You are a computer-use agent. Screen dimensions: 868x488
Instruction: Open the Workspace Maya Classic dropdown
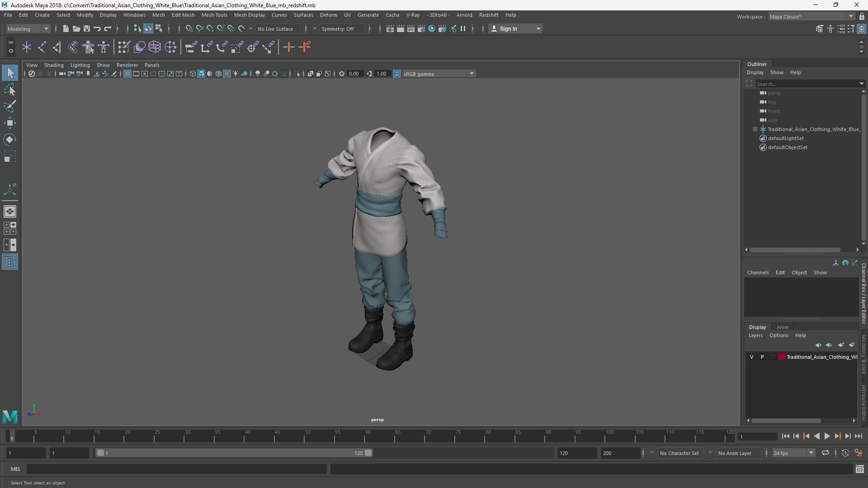(811, 17)
